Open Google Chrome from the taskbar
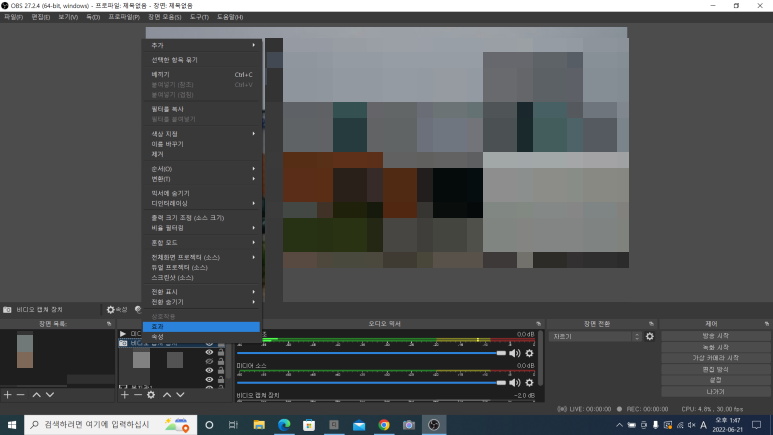 [384, 425]
